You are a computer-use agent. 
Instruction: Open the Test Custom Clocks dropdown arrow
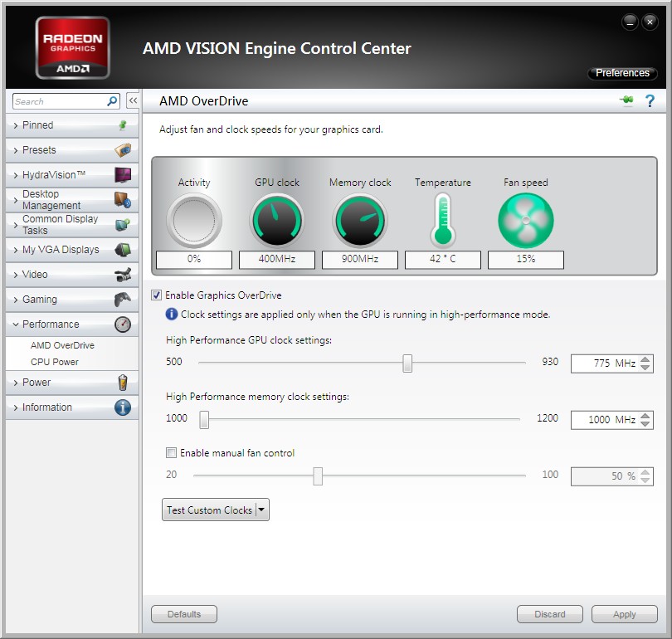coord(262,510)
